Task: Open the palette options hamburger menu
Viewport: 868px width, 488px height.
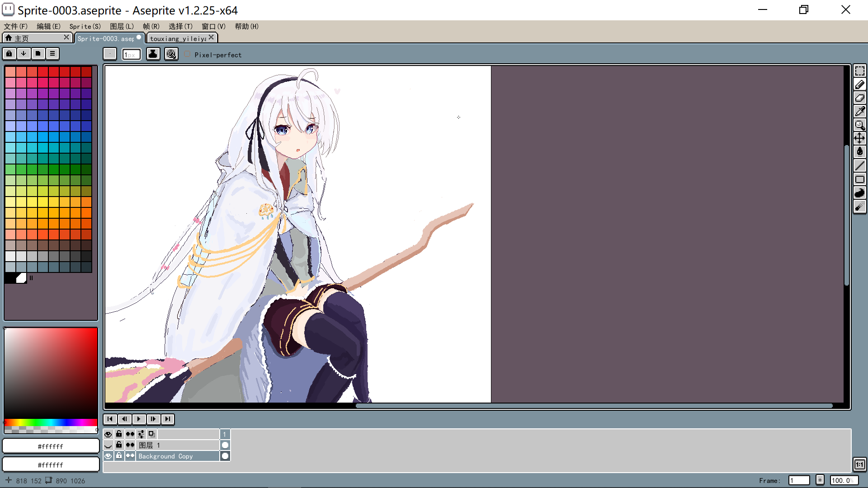Action: click(52, 54)
